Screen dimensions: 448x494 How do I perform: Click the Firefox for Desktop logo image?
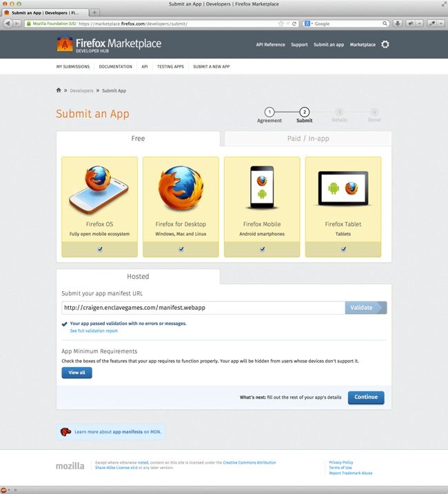181,188
